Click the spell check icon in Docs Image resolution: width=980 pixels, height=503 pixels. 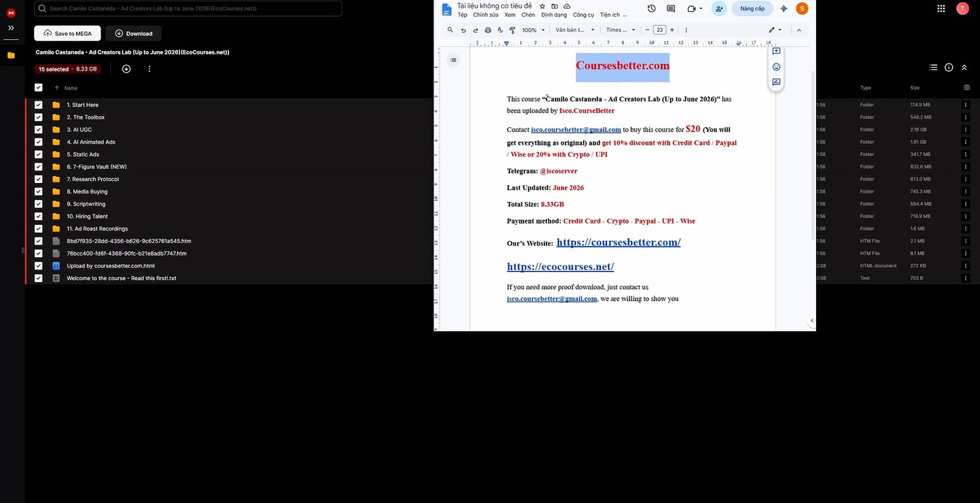[500, 30]
